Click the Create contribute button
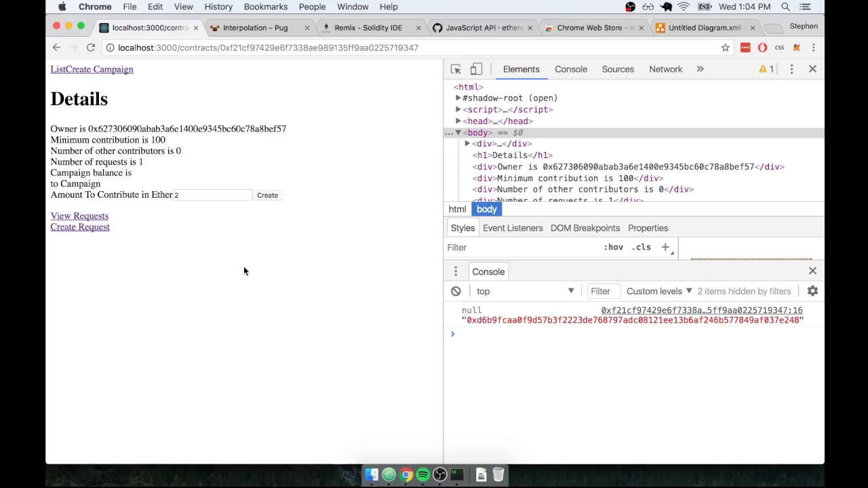Screen dimensions: 868x488 click(x=267, y=195)
